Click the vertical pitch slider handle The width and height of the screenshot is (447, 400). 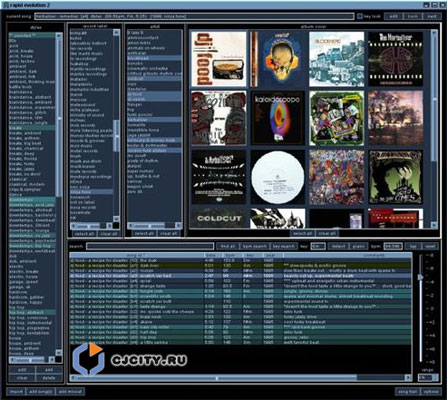pos(421,277)
